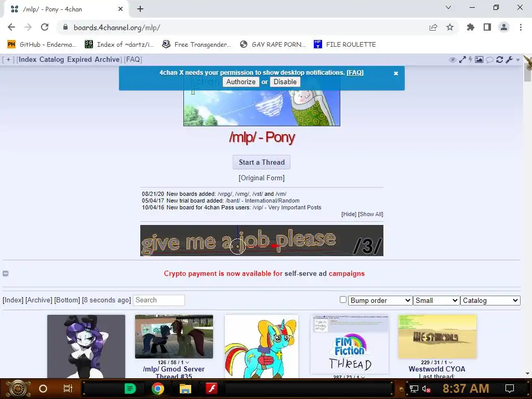Click [Show All] announcements
The width and height of the screenshot is (532, 399).
pos(370,214)
